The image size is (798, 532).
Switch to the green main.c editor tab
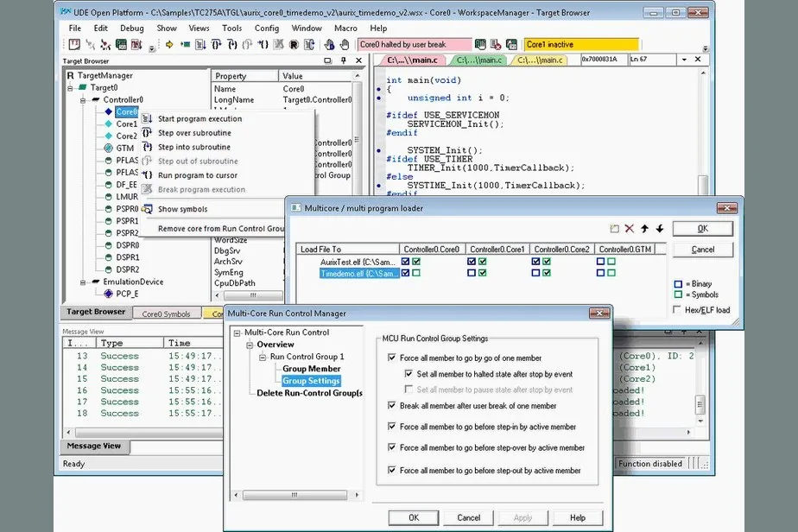(479, 60)
